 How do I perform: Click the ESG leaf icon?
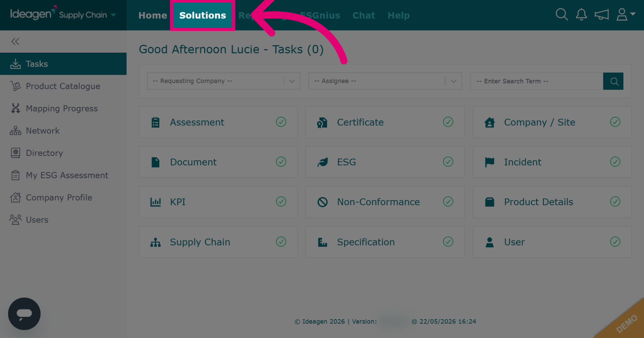(x=323, y=162)
